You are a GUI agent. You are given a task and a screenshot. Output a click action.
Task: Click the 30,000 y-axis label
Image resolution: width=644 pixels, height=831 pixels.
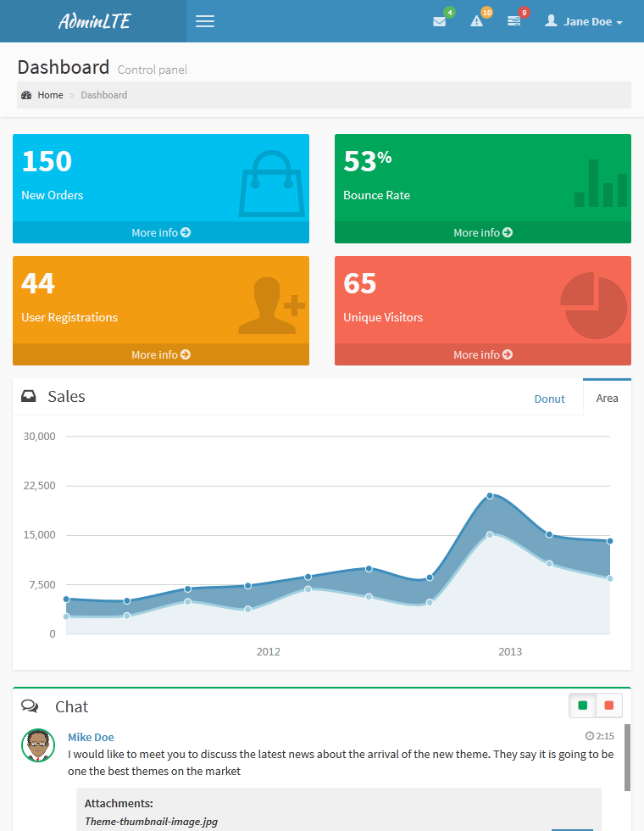coord(39,436)
